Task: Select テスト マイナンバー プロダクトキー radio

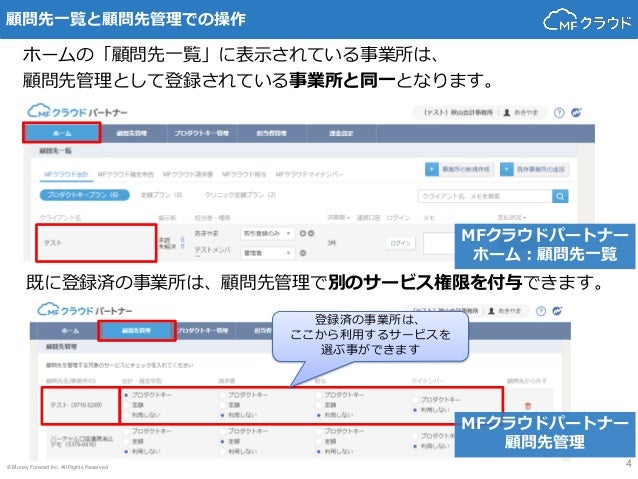Action: coord(415,400)
